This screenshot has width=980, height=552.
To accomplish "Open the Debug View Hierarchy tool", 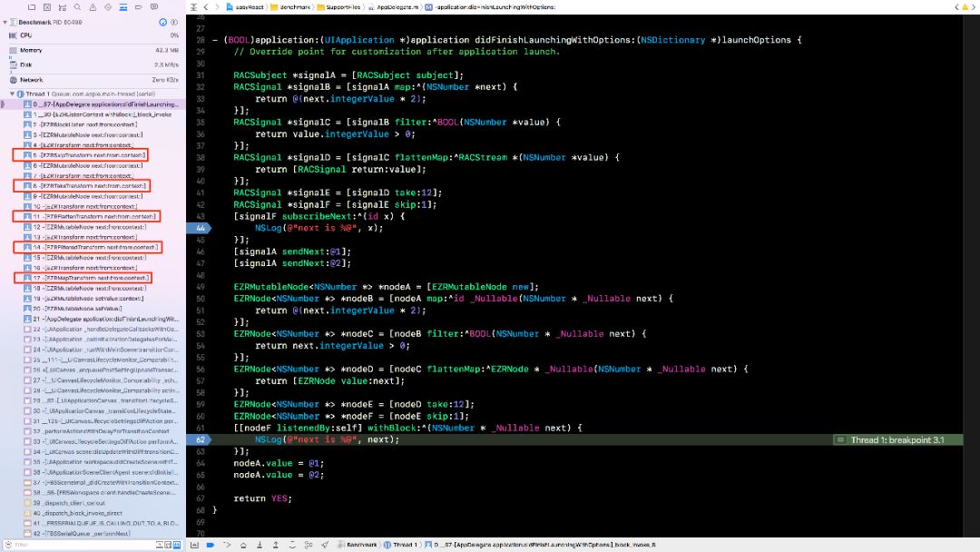I will pos(289,545).
